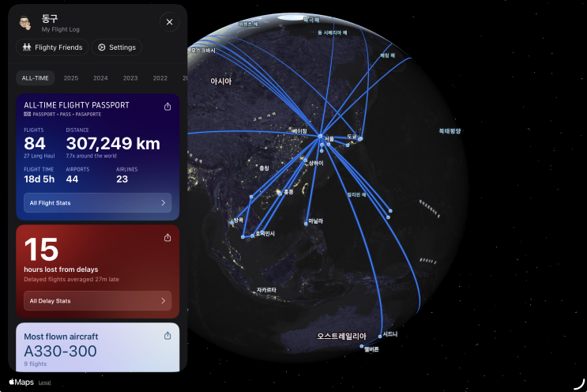Click the 오스트레일리아 label on globe
587x392 pixels.
[342, 336]
